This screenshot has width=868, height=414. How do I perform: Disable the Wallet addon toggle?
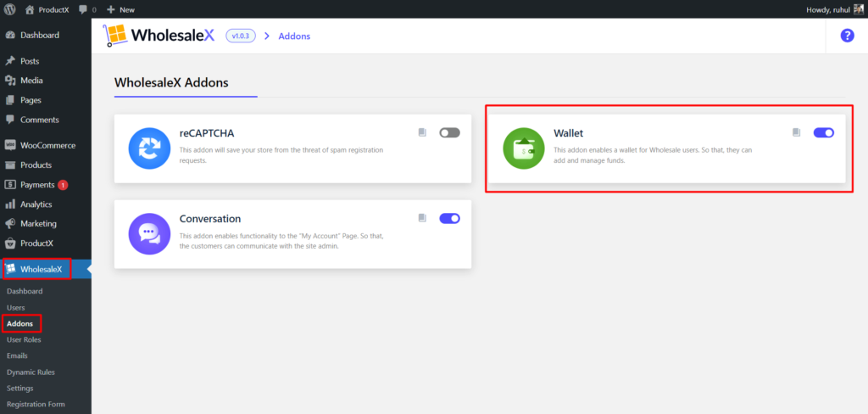coord(824,132)
